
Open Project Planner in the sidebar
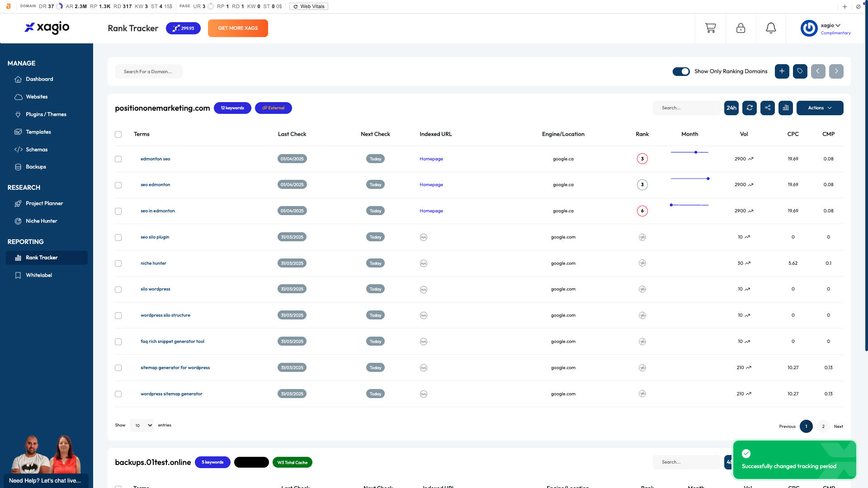point(44,203)
